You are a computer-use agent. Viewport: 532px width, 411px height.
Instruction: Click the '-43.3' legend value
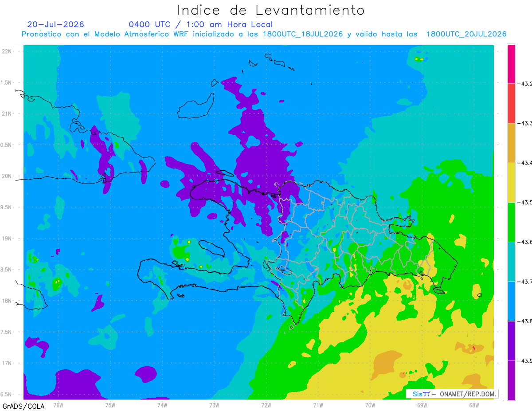(x=525, y=123)
